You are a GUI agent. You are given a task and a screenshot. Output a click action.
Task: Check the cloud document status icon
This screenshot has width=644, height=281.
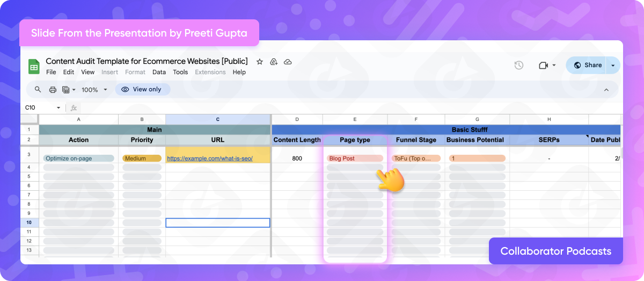click(x=288, y=62)
